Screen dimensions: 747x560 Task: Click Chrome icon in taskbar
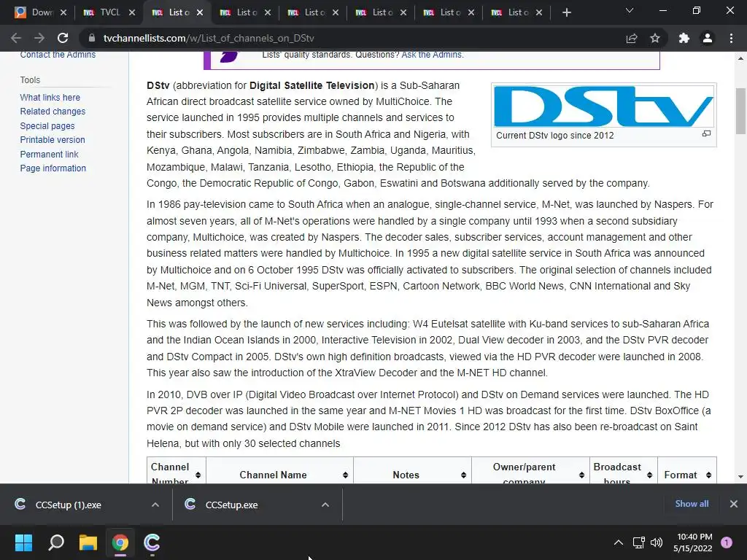(x=120, y=542)
